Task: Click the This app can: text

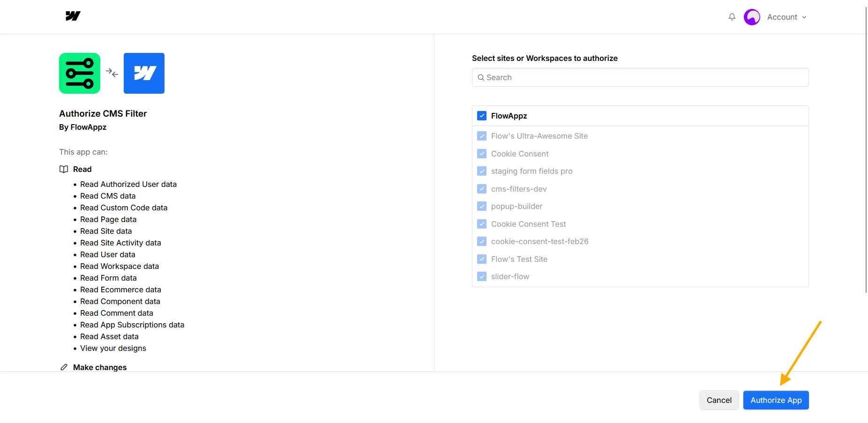Action: (83, 152)
